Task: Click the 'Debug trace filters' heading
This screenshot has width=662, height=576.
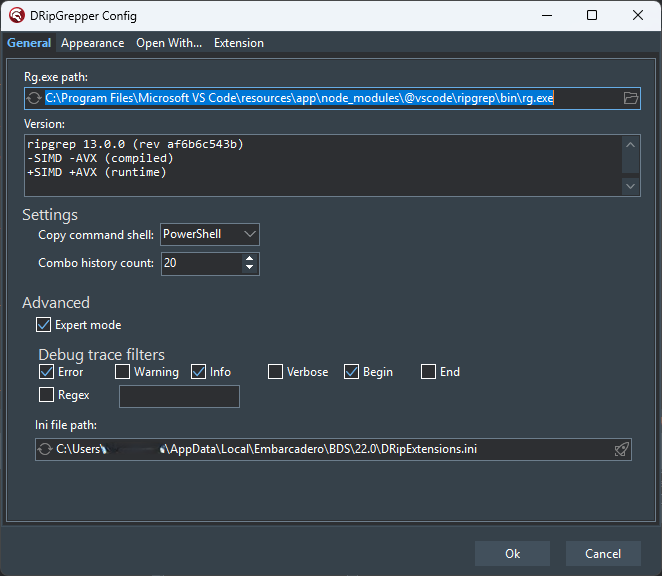Action: [101, 355]
